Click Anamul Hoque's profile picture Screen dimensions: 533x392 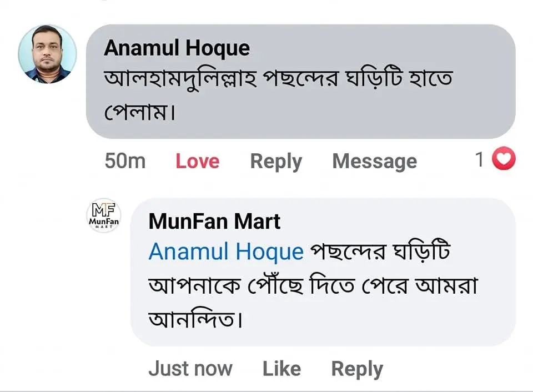tap(47, 54)
